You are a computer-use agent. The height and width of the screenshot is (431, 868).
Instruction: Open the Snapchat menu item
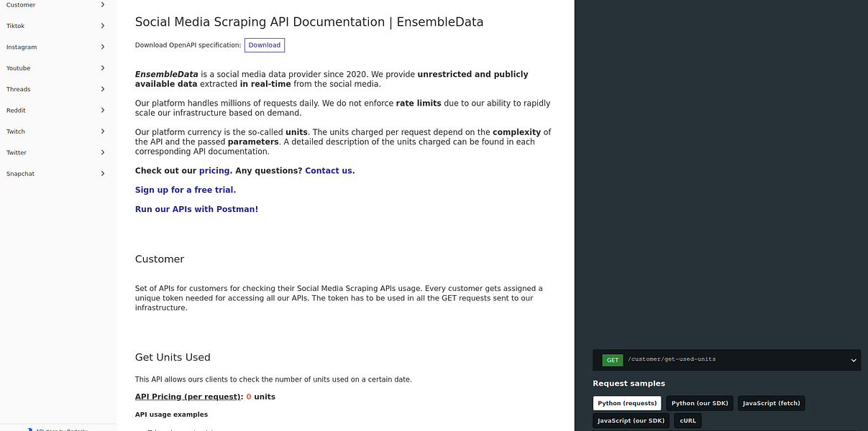click(58, 174)
